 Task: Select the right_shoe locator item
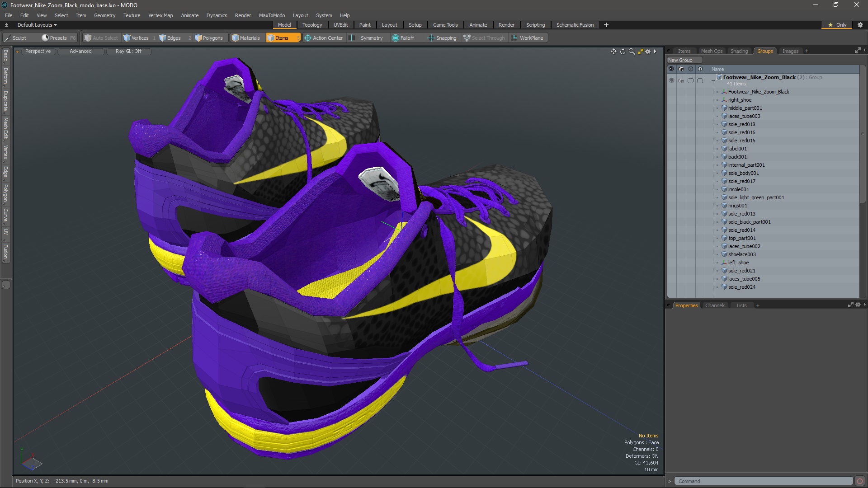pos(740,100)
